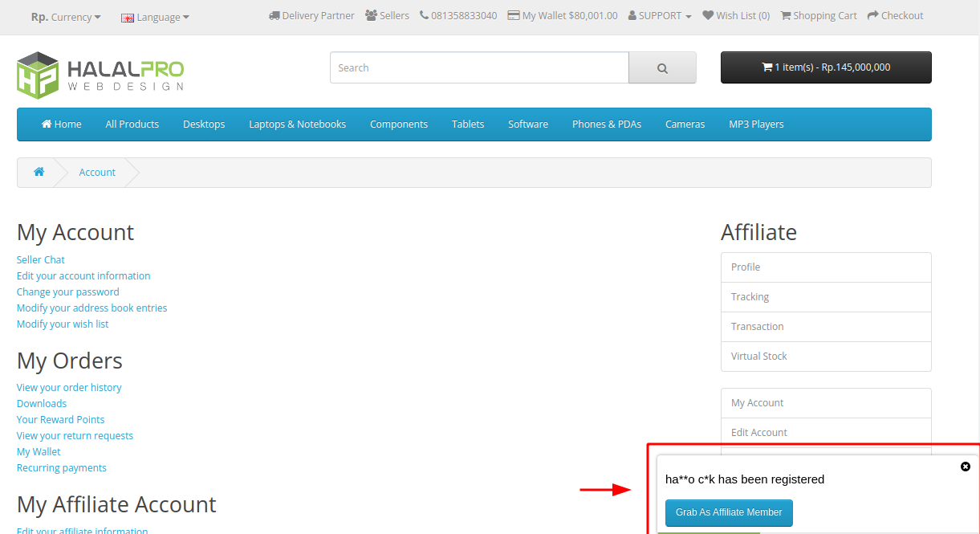
Task: Open Your Reward Points page
Action: tap(60, 419)
